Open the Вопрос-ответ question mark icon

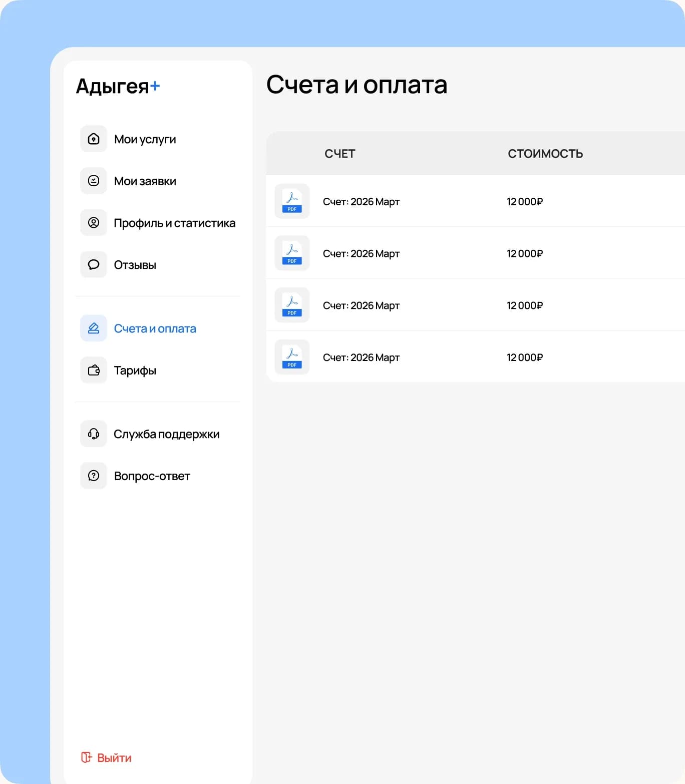click(x=94, y=476)
